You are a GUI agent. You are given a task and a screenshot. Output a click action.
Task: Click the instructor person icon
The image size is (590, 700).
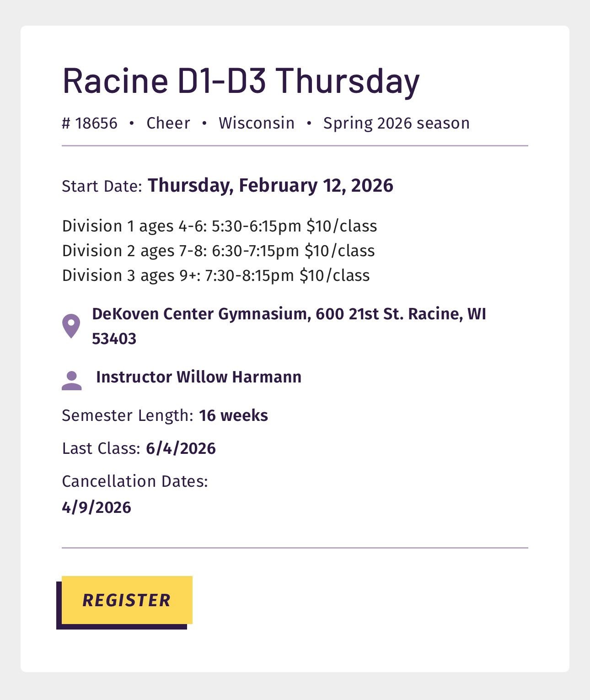click(x=72, y=381)
